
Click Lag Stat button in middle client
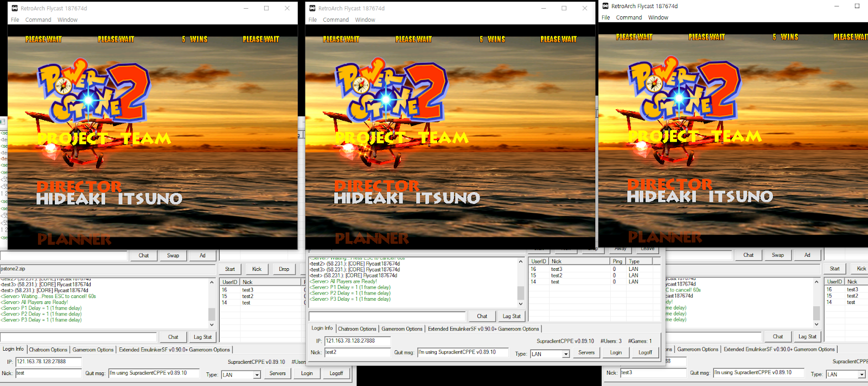[x=512, y=316]
